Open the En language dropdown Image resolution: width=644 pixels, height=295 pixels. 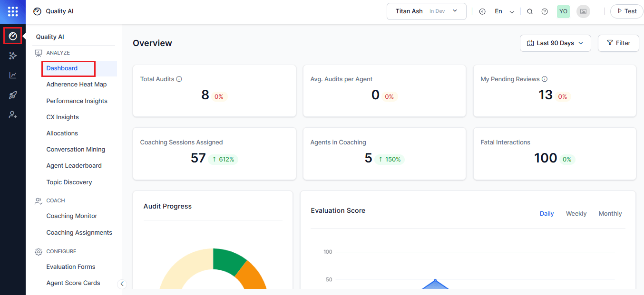(505, 11)
